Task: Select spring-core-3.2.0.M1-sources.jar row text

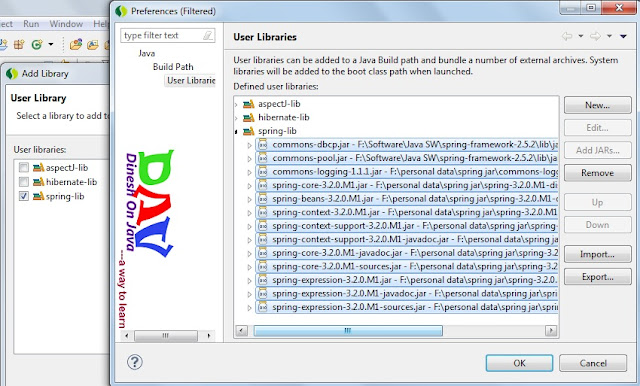Action: (x=415, y=266)
